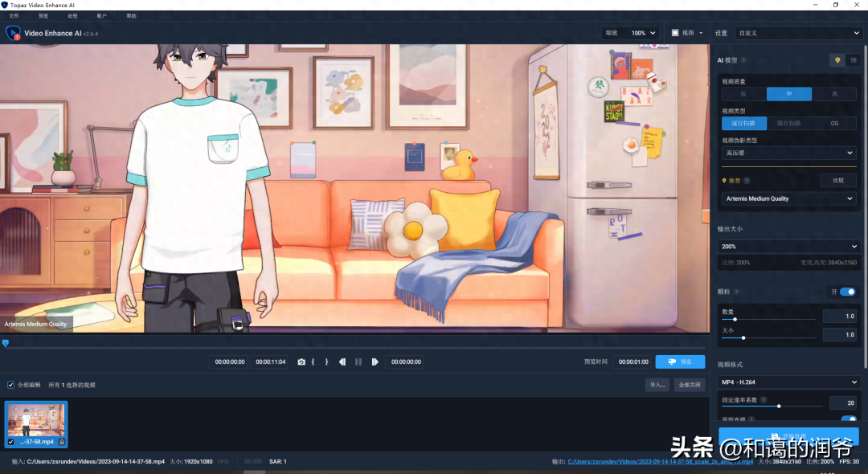868x474 pixels.
Task: Click the help icon next to AI 模型
Action: point(743,60)
